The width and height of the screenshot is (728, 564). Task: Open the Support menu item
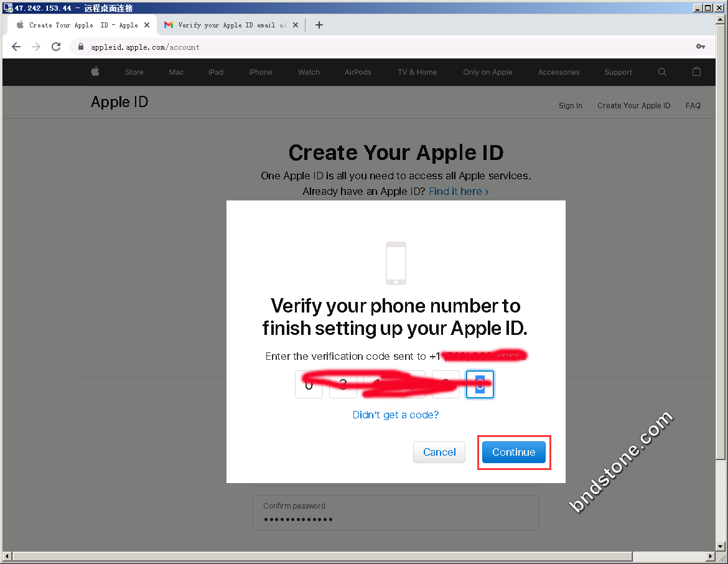[618, 72]
